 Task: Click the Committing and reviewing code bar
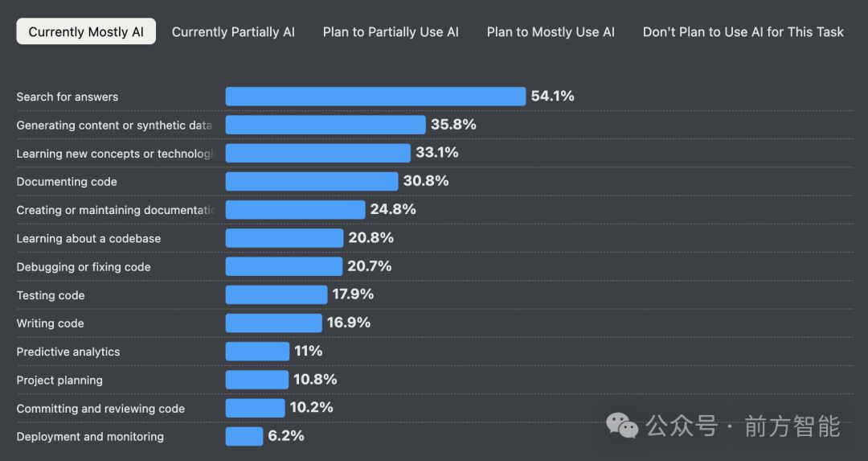pyautogui.click(x=255, y=408)
